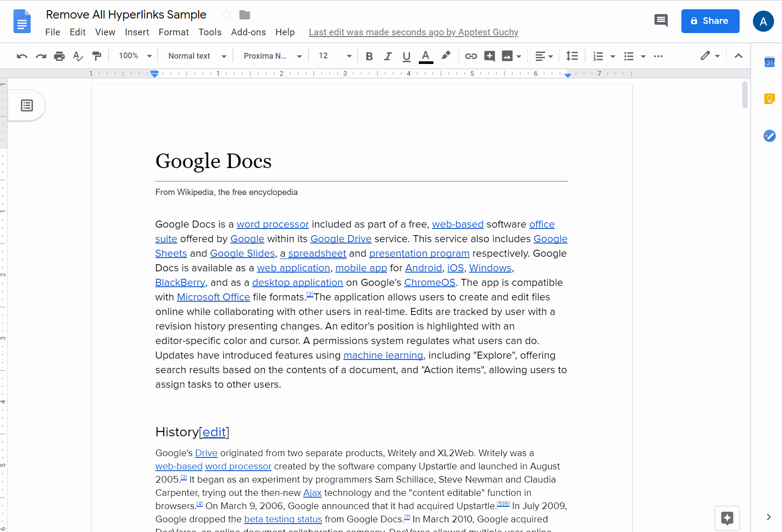The width and height of the screenshot is (782, 532).
Task: Show the document outline
Action: [26, 105]
